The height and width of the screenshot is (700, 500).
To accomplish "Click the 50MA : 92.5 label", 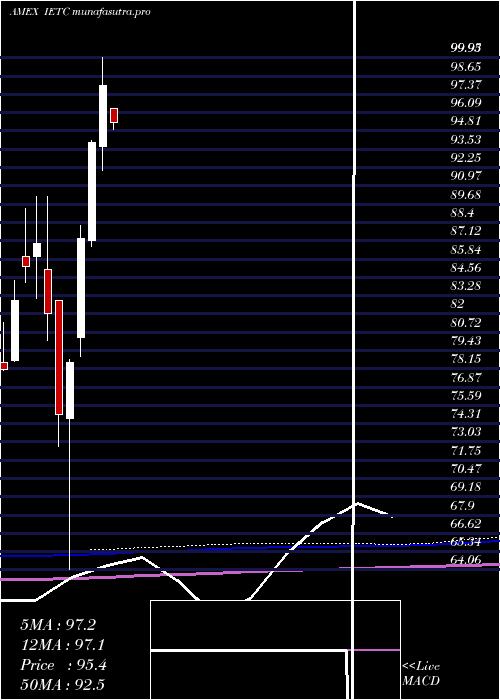I will click(x=63, y=684).
